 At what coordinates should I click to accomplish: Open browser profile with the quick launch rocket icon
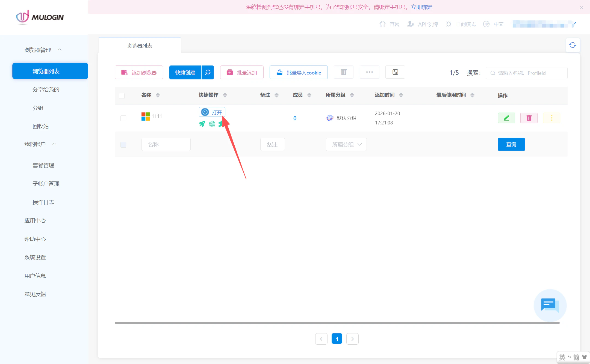pos(202,124)
